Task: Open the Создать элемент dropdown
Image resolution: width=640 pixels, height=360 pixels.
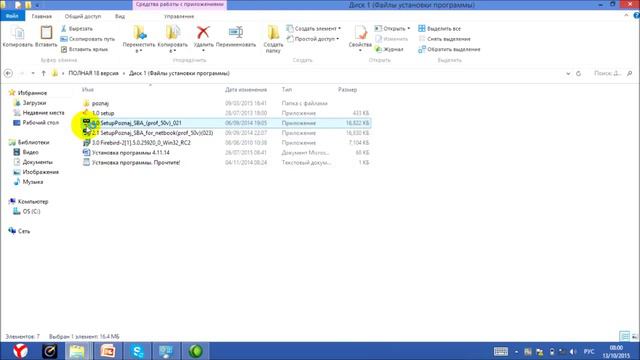Action: click(313, 29)
